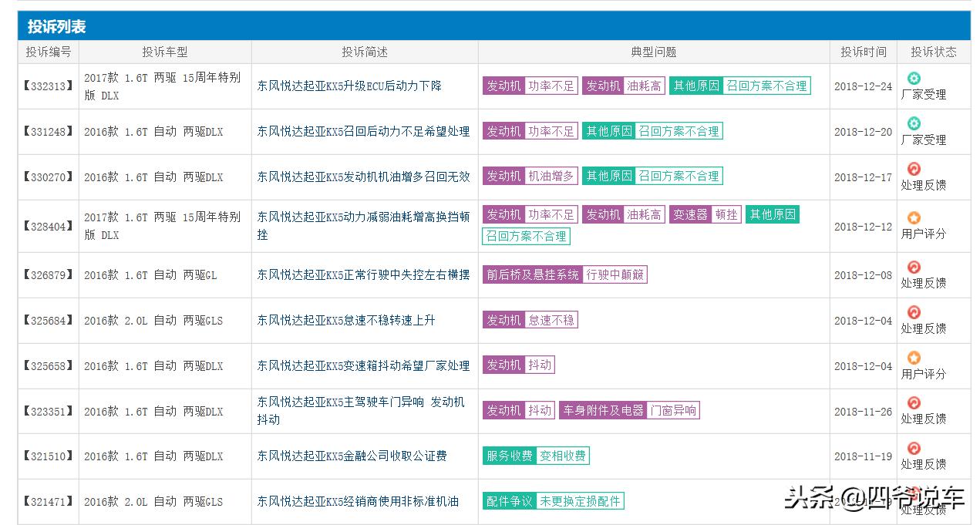Click the 机油增多 tag on complaint 330270
Screen dimensions: 980x525
click(551, 175)
